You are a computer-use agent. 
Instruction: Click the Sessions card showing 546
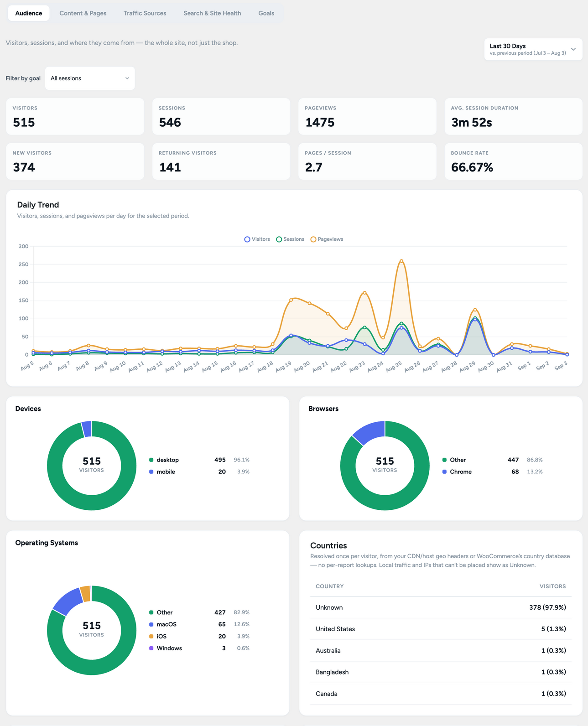click(221, 116)
